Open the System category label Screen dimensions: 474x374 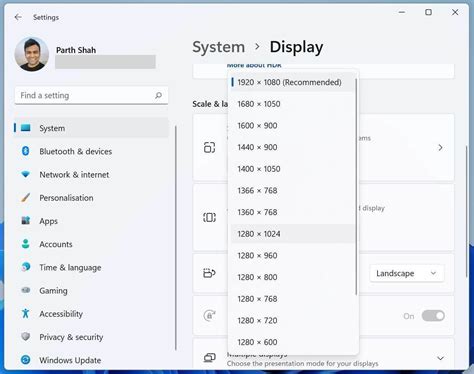(x=52, y=128)
